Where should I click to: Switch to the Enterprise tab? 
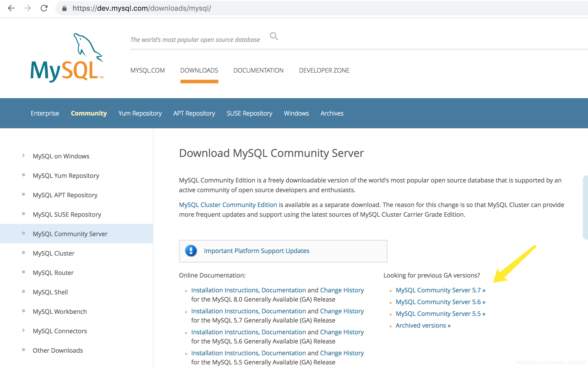pyautogui.click(x=45, y=113)
